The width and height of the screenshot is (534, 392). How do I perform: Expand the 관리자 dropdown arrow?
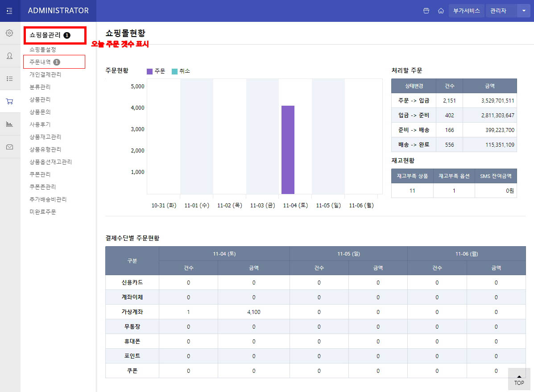[523, 11]
